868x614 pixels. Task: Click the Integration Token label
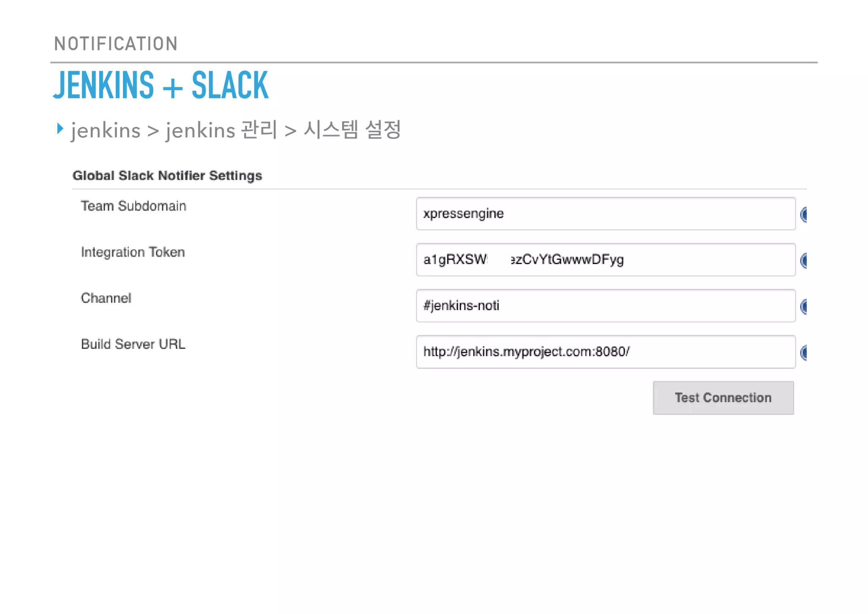click(x=133, y=252)
